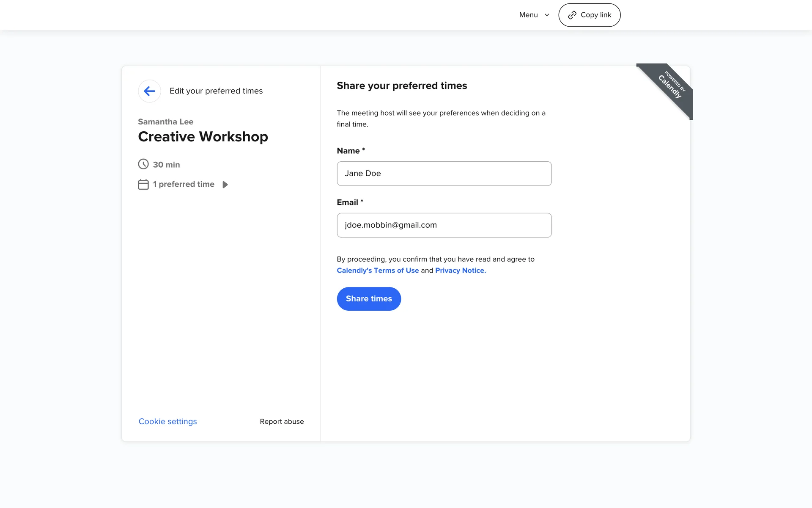Focus the Name input field
Image resolution: width=812 pixels, height=508 pixels.
(x=444, y=174)
